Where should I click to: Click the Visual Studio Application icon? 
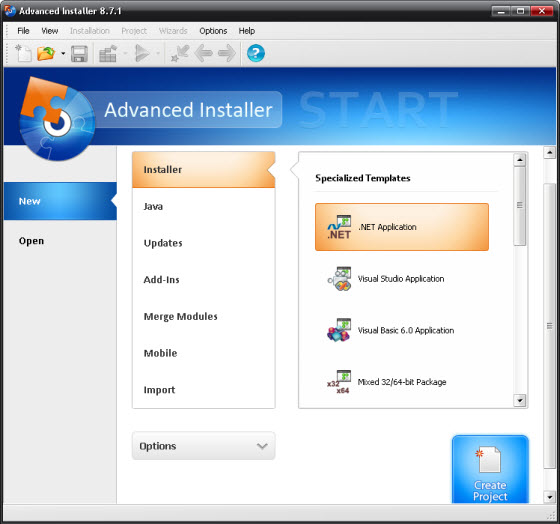click(339, 279)
